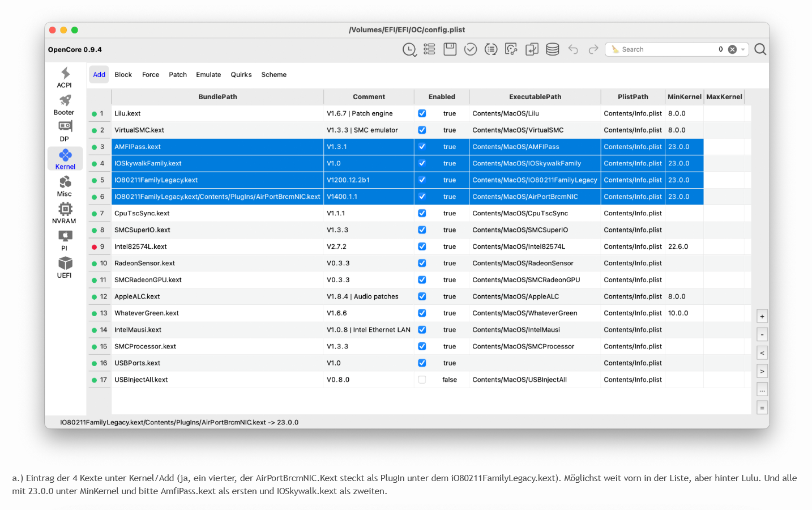The width and height of the screenshot is (812, 510).
Task: Select the NVRAM sidebar icon
Action: 65,213
